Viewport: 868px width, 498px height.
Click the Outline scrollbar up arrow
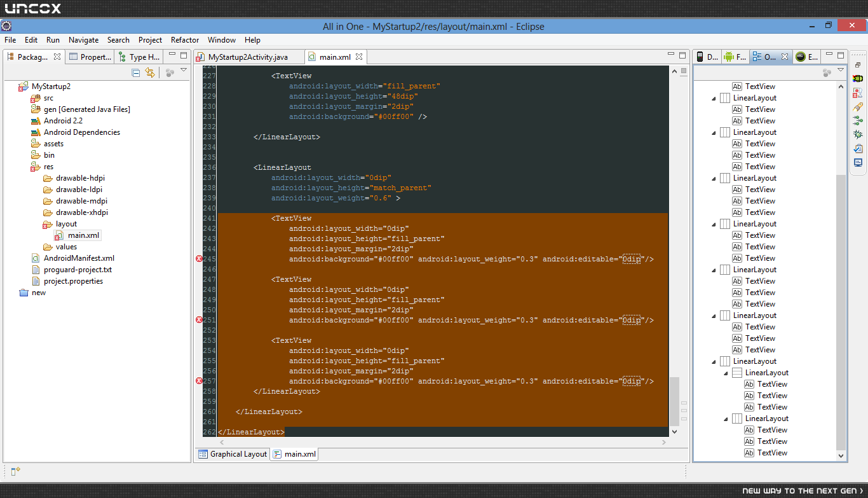click(x=841, y=86)
